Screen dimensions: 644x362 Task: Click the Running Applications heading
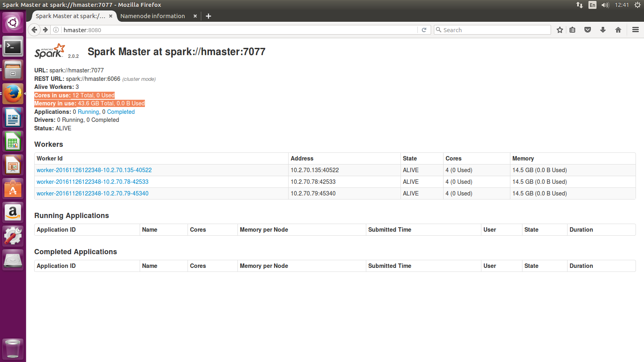(72, 216)
